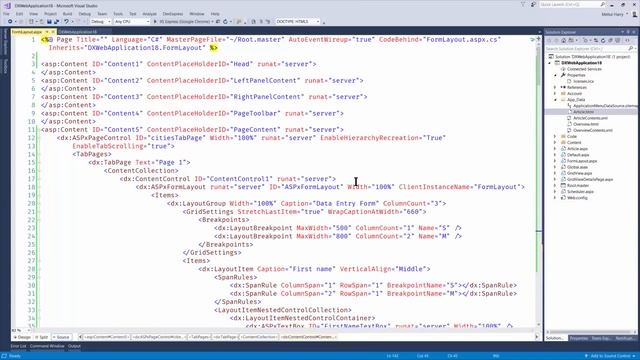Image resolution: width=640 pixels, height=360 pixels.
Task: Expand the References node
Action: pos(555,87)
